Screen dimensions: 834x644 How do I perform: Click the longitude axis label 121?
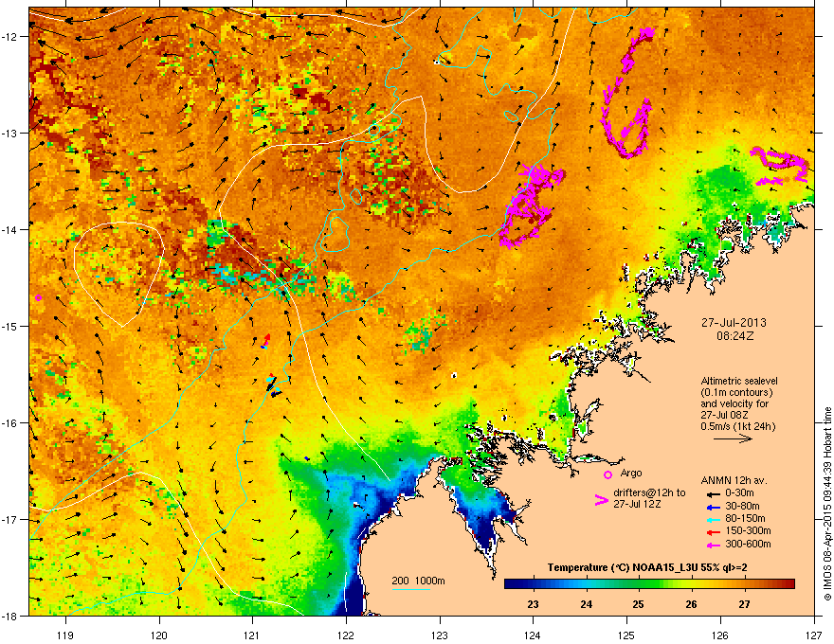252,635
